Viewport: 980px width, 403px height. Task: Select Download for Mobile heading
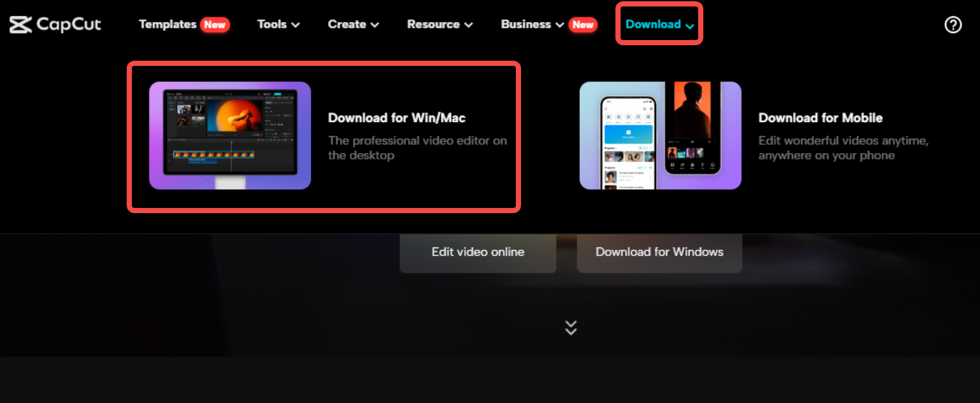coord(820,118)
